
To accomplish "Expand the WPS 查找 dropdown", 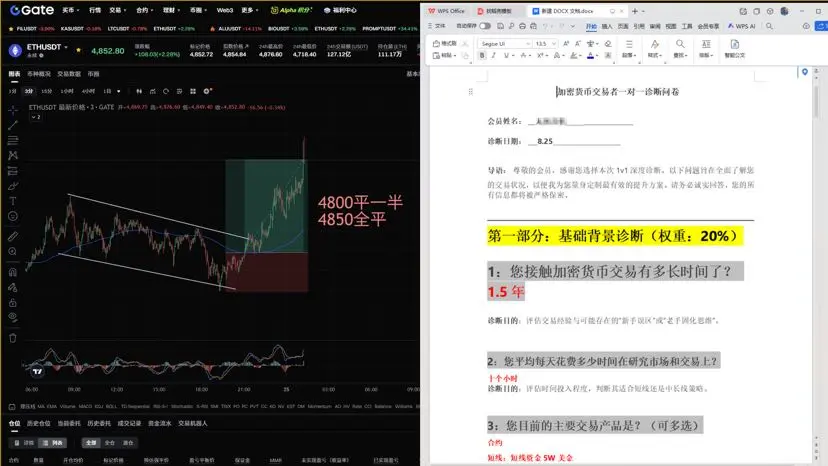I will coord(680,55).
